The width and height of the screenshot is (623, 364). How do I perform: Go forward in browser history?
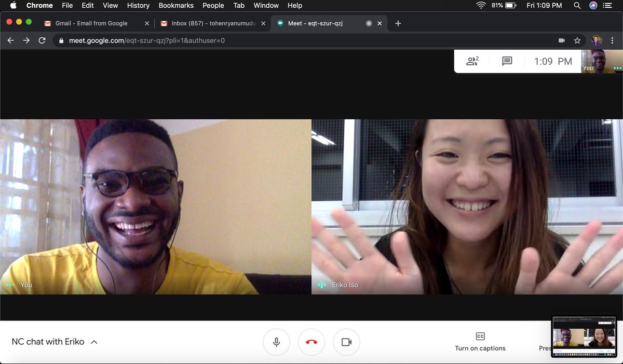pyautogui.click(x=26, y=40)
